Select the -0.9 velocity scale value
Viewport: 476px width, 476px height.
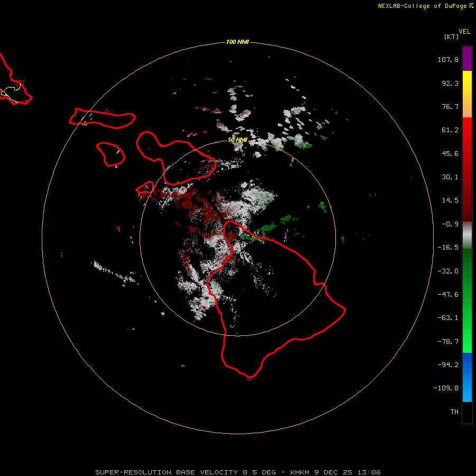click(450, 224)
